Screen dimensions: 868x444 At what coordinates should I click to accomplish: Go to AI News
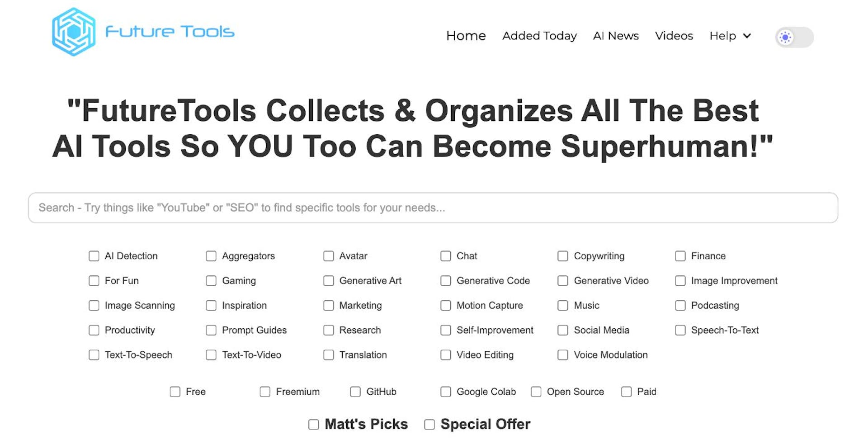[616, 36]
